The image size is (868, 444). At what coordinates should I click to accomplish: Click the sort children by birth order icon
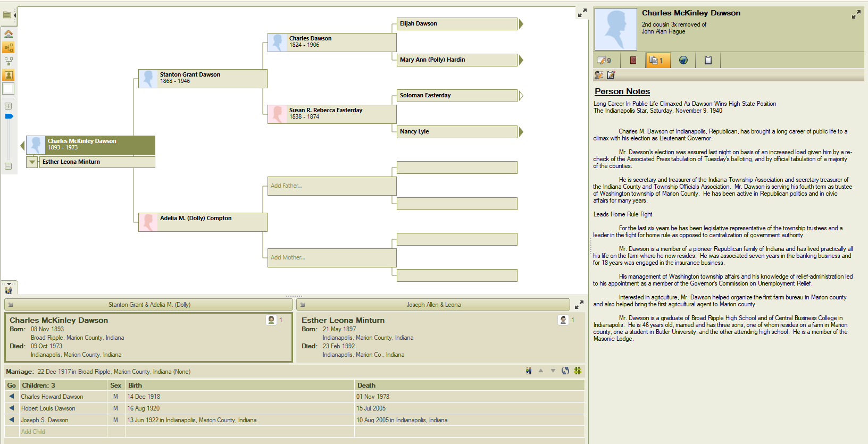(x=565, y=371)
